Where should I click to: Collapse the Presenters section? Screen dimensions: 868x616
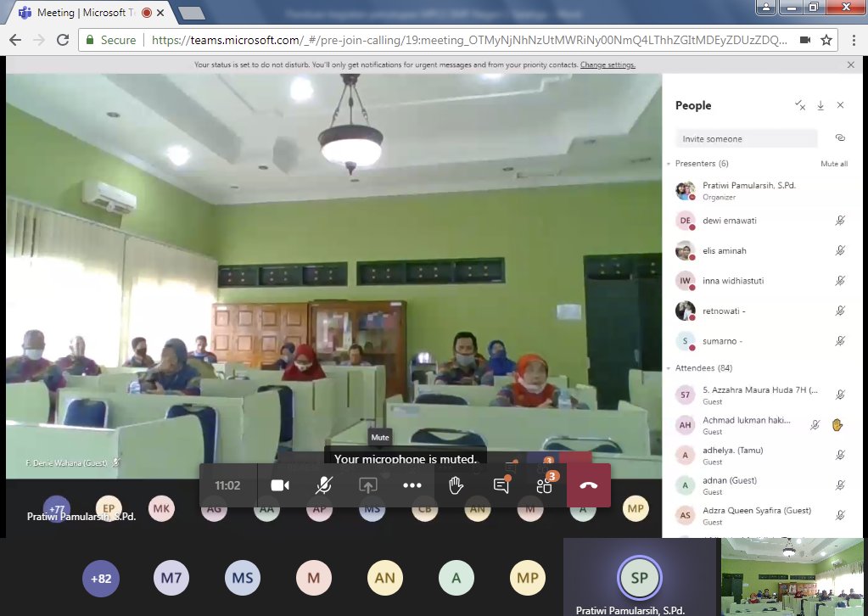668,163
